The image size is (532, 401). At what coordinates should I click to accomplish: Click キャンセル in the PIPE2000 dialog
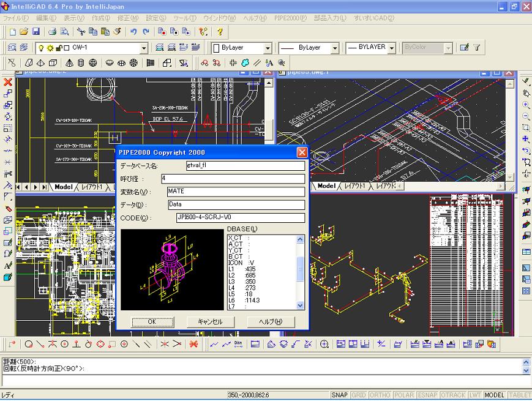tap(211, 321)
